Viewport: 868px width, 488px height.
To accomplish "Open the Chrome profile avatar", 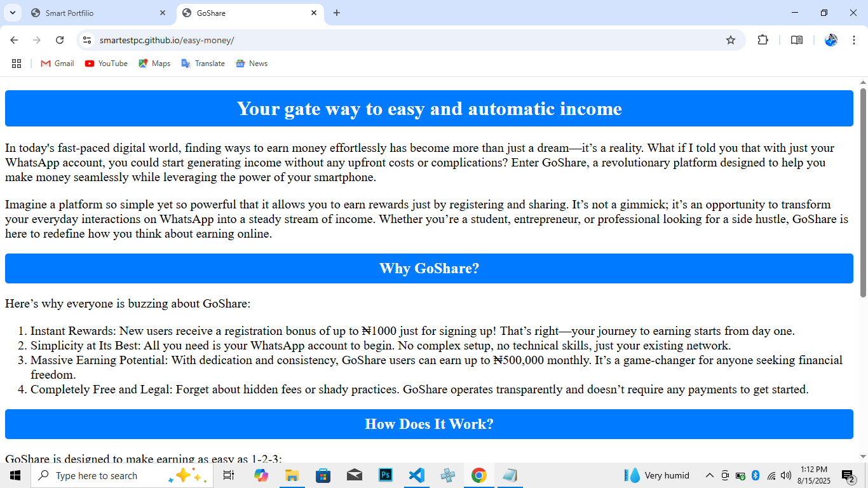I will [831, 40].
